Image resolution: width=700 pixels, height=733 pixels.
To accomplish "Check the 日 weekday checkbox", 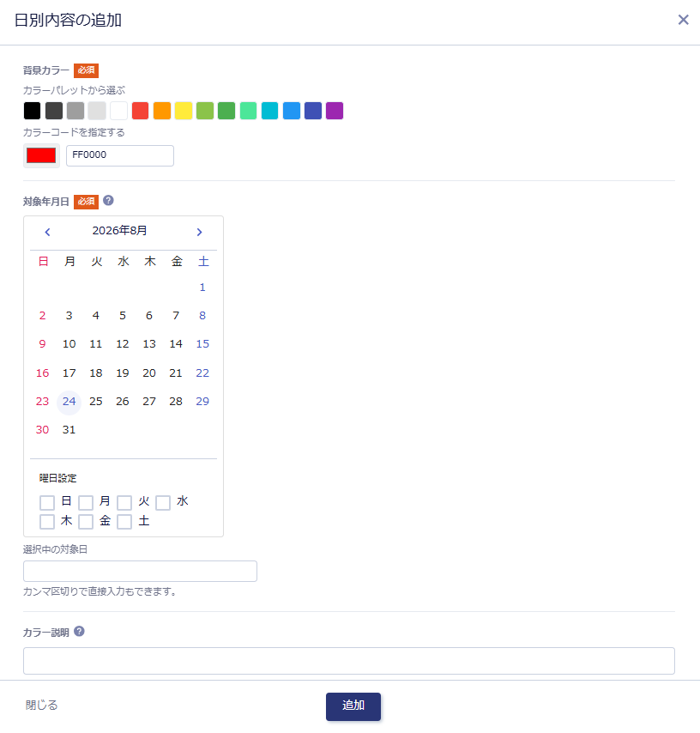I will tap(46, 502).
